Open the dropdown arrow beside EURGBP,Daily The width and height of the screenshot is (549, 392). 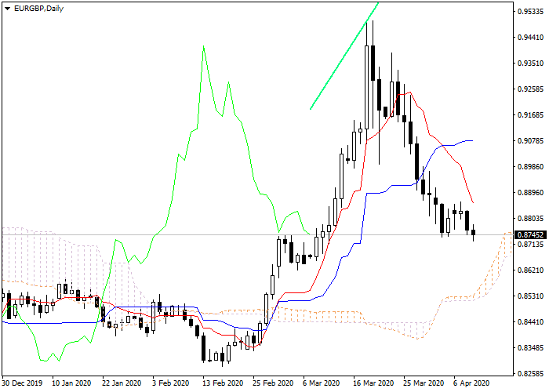pyautogui.click(x=7, y=9)
